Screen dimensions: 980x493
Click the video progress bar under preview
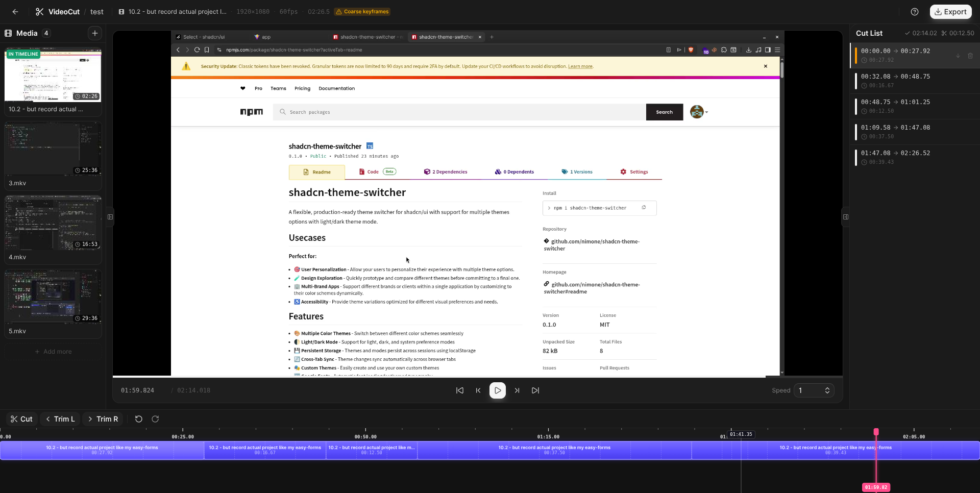(x=477, y=377)
